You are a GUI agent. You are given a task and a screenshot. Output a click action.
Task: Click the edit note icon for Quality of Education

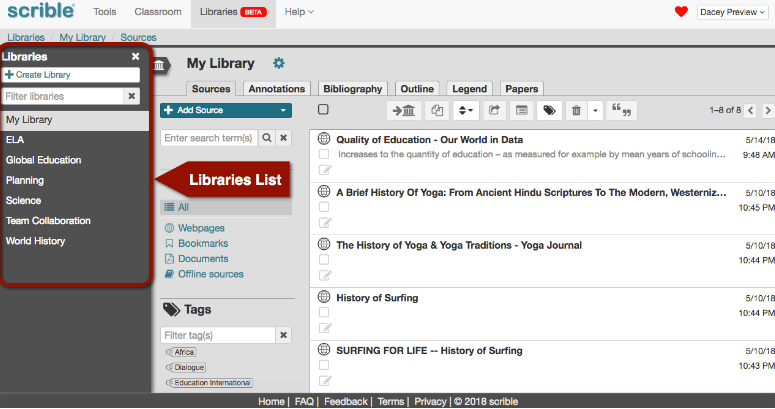[325, 170]
